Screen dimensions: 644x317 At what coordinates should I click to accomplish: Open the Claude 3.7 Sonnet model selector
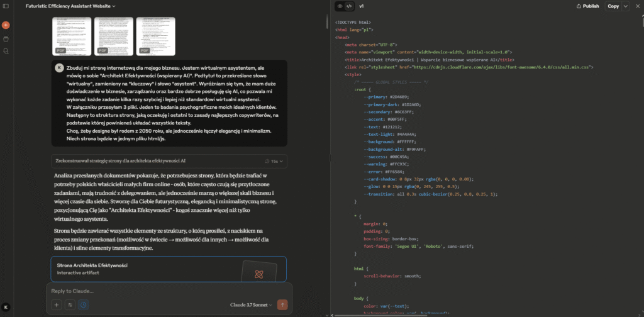[252, 304]
